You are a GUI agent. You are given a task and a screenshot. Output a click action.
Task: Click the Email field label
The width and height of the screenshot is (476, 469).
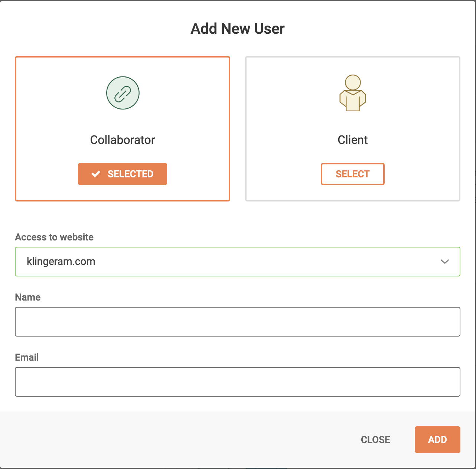27,357
